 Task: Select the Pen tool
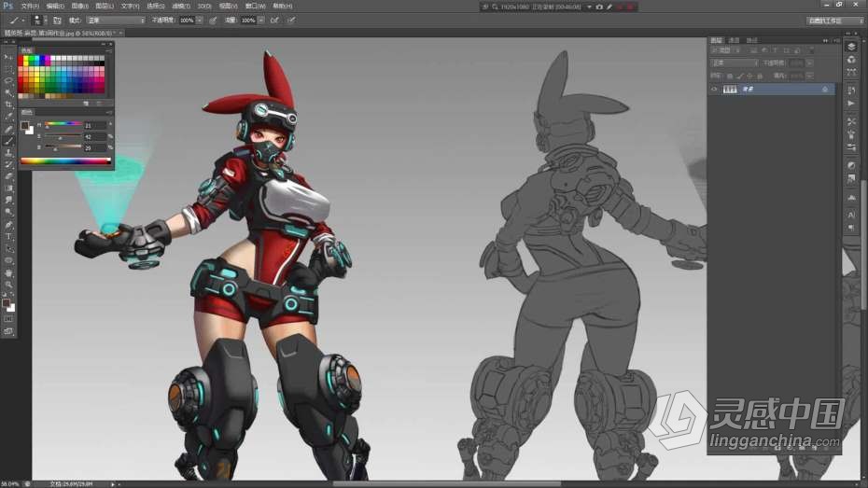8,225
